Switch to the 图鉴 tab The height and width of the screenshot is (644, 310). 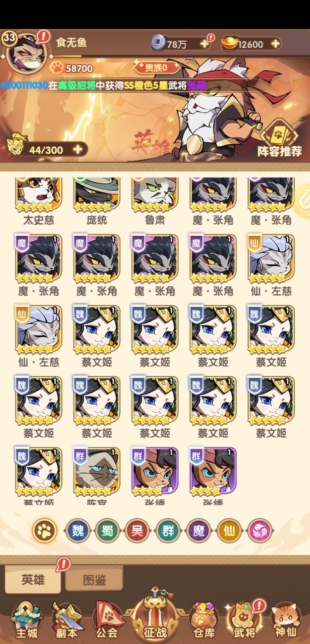pyautogui.click(x=94, y=580)
